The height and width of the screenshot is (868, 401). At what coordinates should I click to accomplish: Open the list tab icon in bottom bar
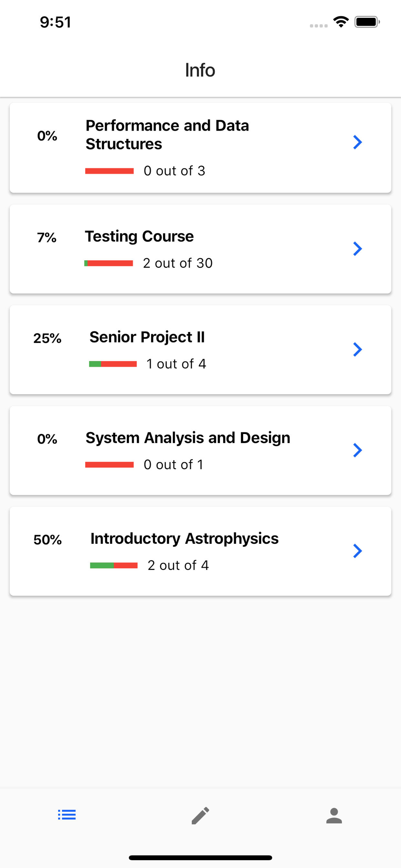pos(67,815)
